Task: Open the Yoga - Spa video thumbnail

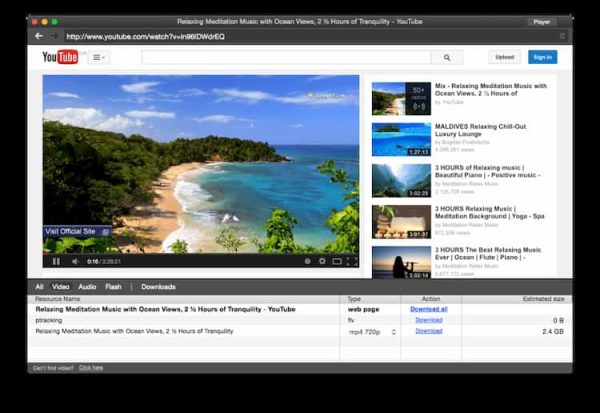Action: coord(401,222)
